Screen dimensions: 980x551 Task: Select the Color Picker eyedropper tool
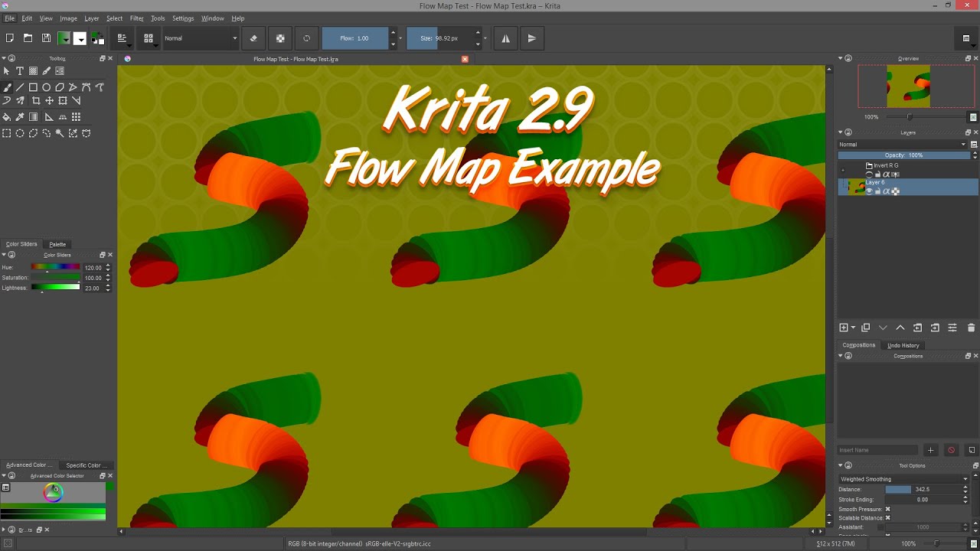click(x=20, y=117)
